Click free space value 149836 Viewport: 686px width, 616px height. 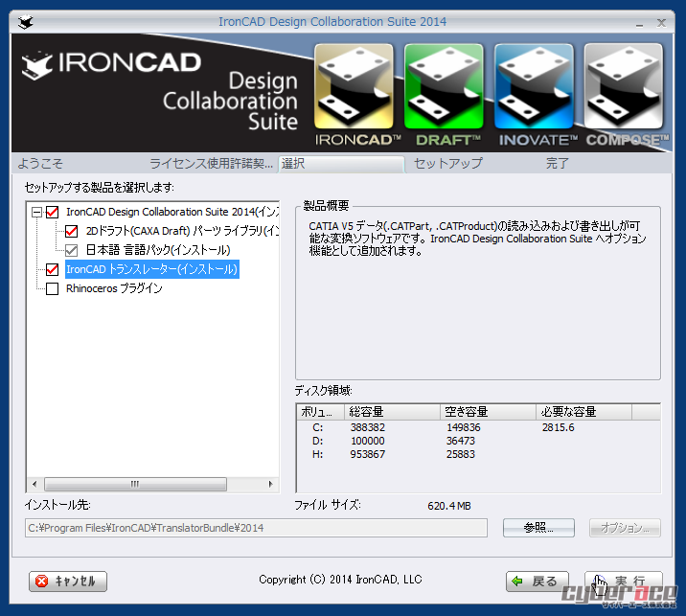click(x=464, y=427)
